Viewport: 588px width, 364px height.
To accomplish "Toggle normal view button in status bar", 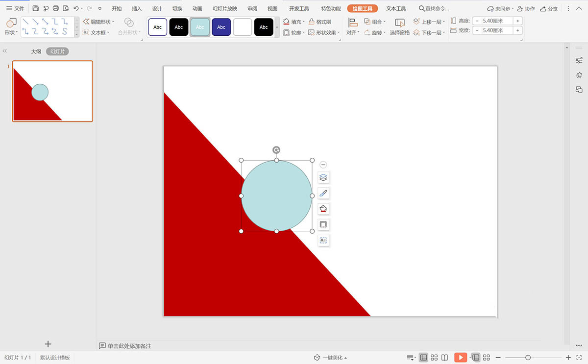I will (424, 358).
